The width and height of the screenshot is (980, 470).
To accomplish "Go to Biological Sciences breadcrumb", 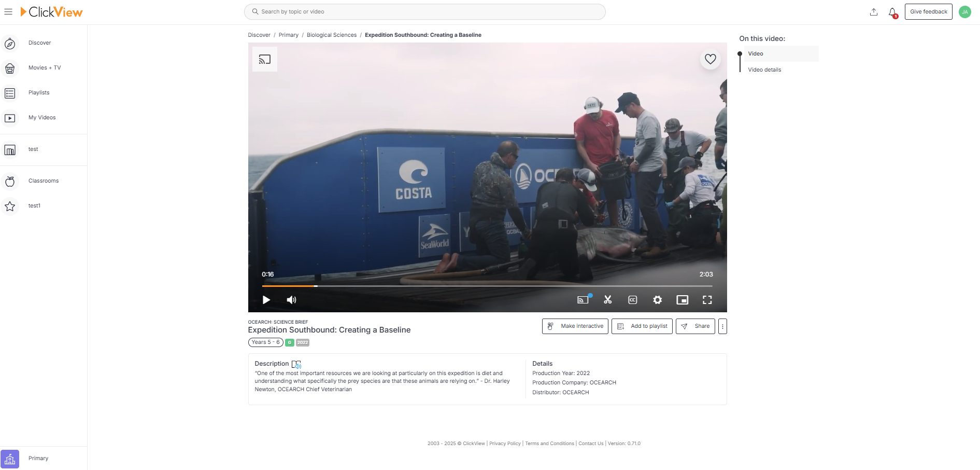I will pos(332,35).
